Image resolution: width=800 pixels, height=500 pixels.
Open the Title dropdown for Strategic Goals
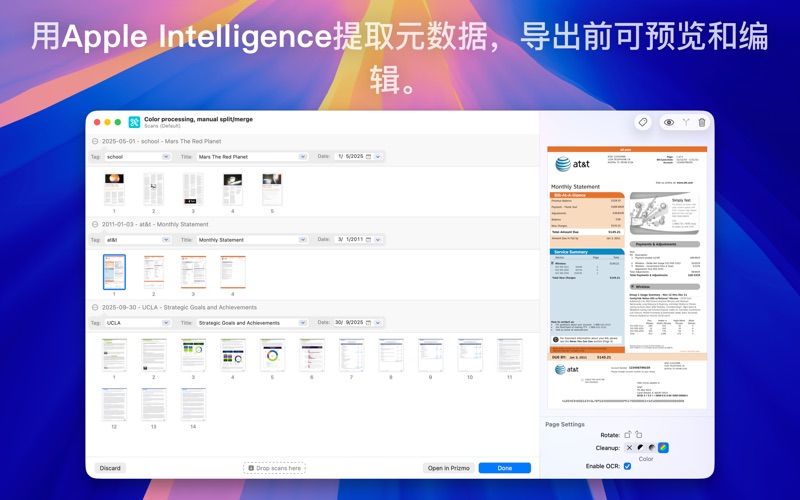click(303, 323)
